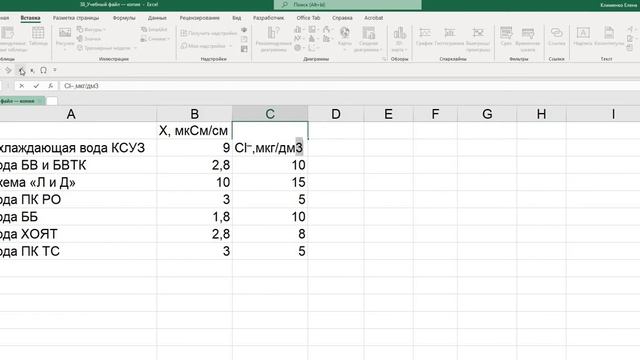Select cell with text X, мкСм/см
This screenshot has width=640, height=360.
195,131
